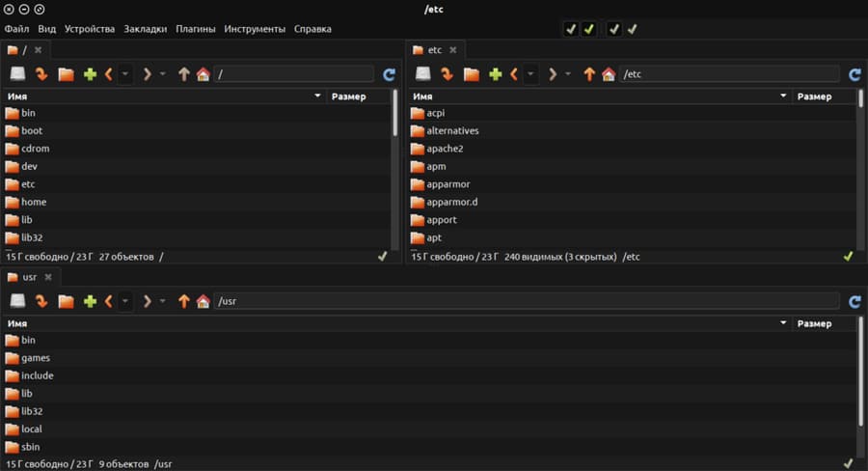
Task: Open the Справка menu
Action: pos(312,29)
